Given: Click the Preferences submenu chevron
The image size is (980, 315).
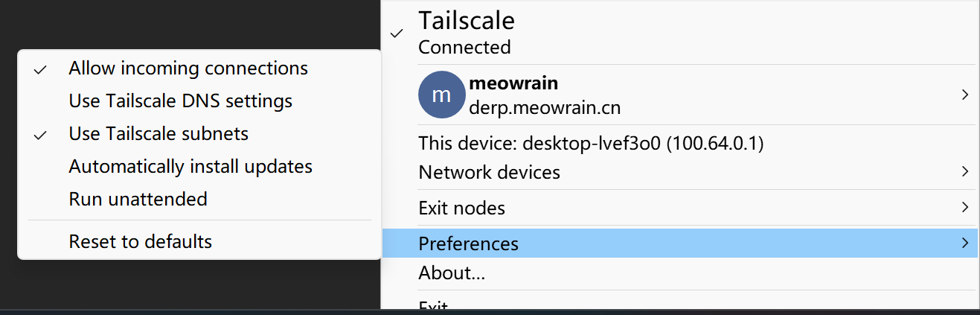Looking at the screenshot, I should click(x=964, y=243).
